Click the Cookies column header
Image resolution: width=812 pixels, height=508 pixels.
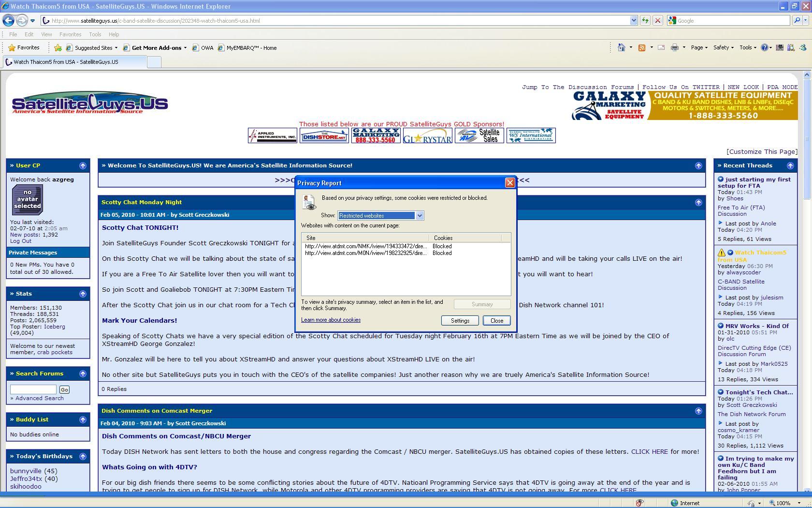click(x=465, y=238)
